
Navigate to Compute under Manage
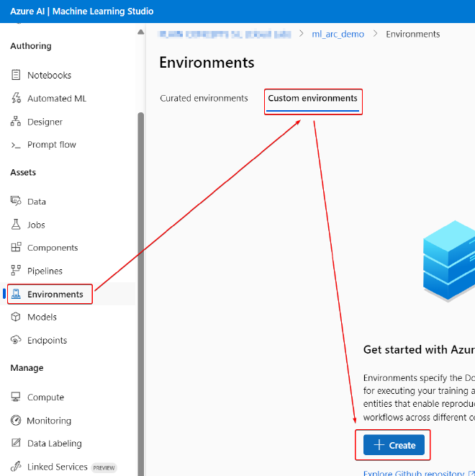[45, 397]
